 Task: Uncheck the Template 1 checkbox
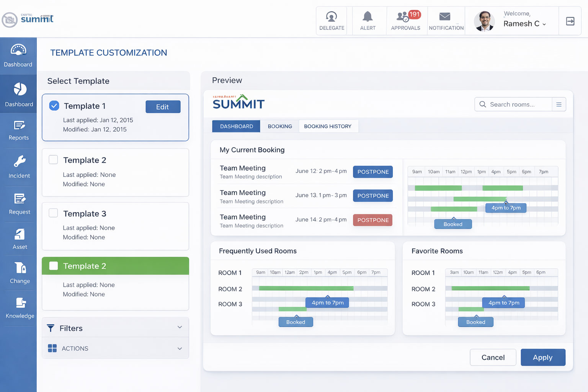pyautogui.click(x=54, y=106)
